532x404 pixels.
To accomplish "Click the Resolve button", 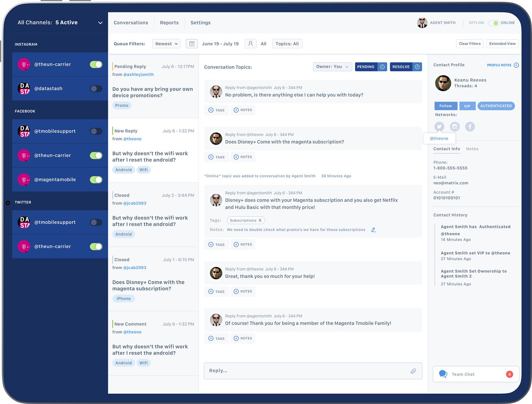I will (401, 67).
